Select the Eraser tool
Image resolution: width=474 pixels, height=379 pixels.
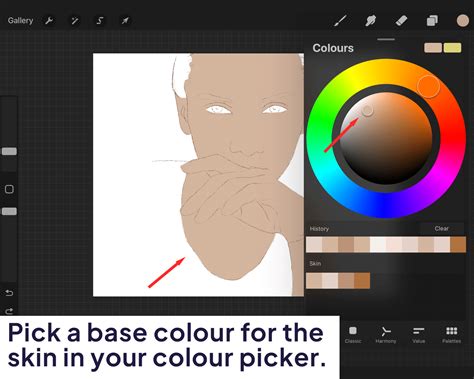click(x=401, y=21)
